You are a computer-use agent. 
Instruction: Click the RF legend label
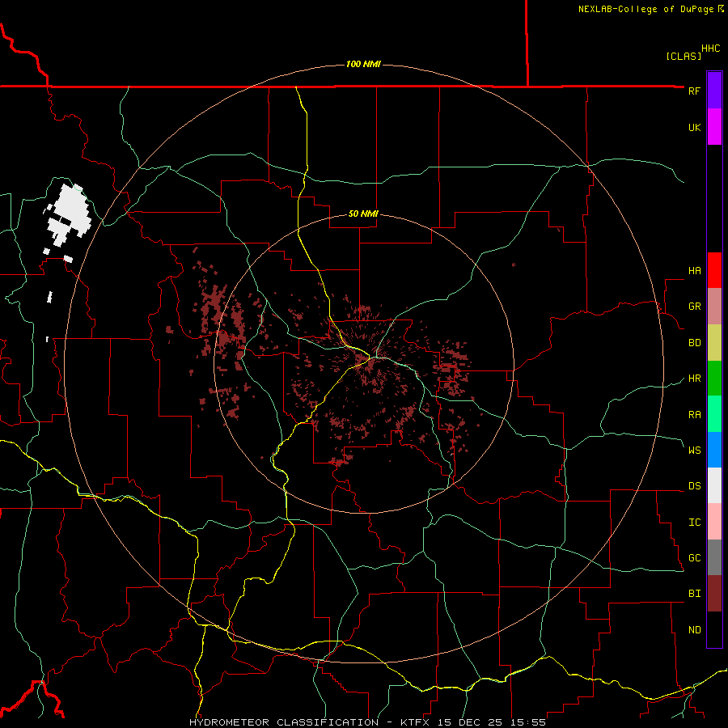tap(694, 91)
